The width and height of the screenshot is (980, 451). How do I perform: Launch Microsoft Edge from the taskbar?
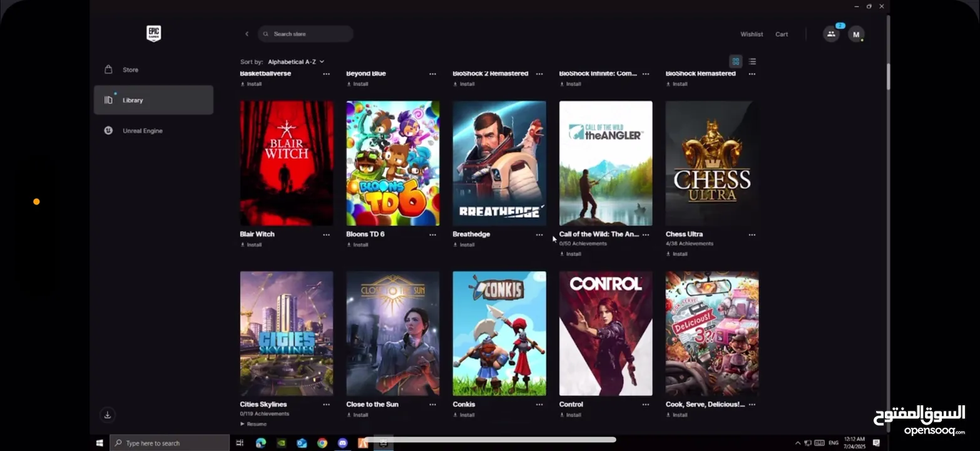click(261, 443)
